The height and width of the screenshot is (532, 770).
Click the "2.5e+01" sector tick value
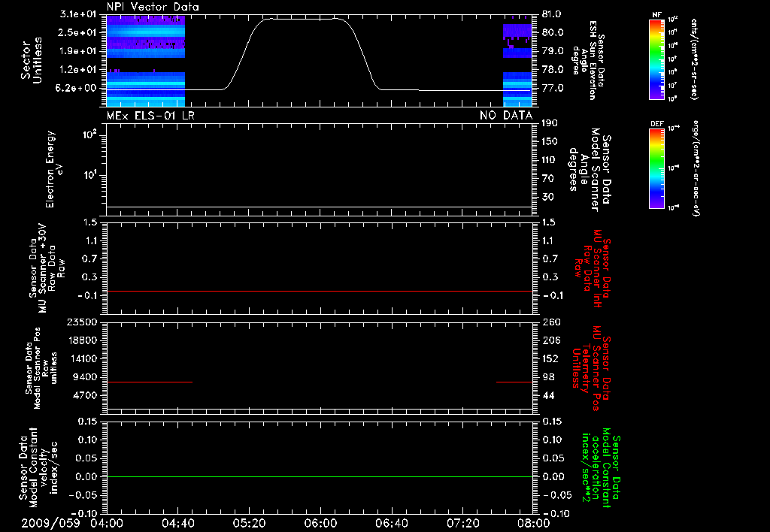[x=77, y=32]
